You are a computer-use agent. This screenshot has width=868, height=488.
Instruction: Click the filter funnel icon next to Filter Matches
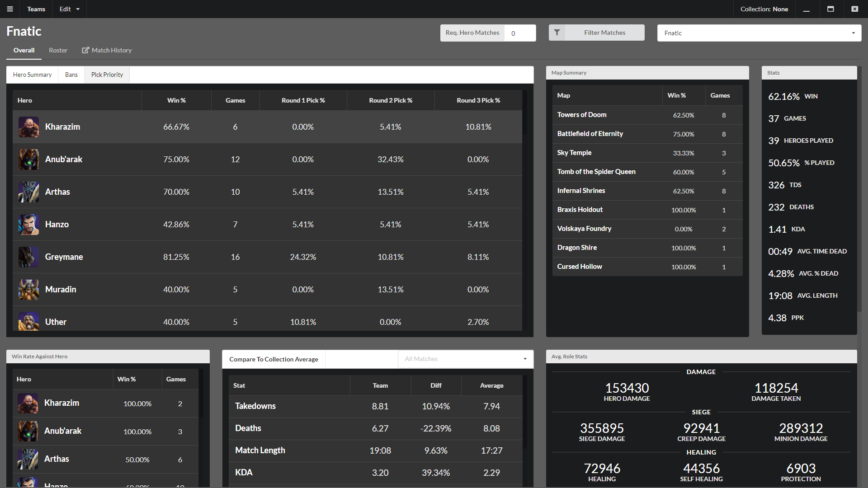[x=556, y=33]
